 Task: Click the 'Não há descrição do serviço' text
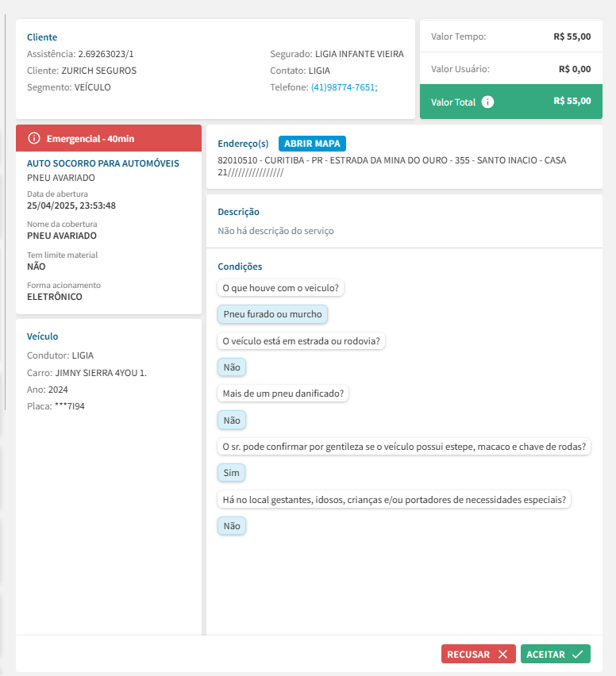coord(275,231)
